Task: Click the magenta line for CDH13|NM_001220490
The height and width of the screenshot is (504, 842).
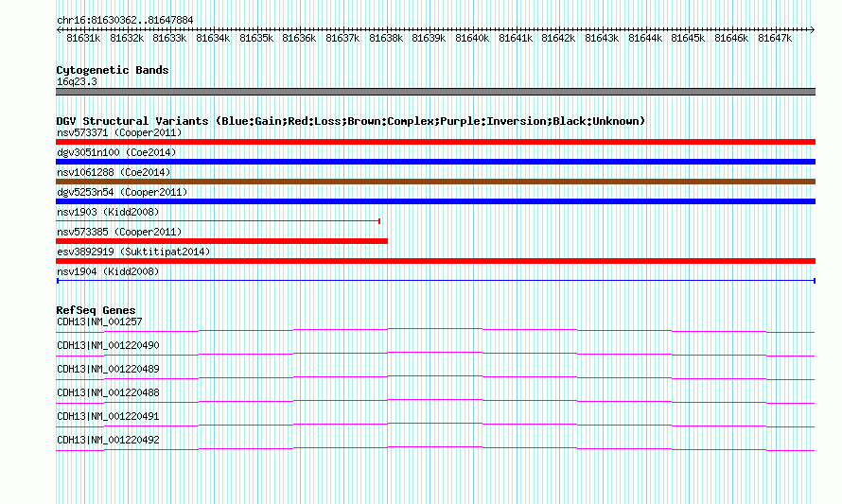Action: click(435, 354)
